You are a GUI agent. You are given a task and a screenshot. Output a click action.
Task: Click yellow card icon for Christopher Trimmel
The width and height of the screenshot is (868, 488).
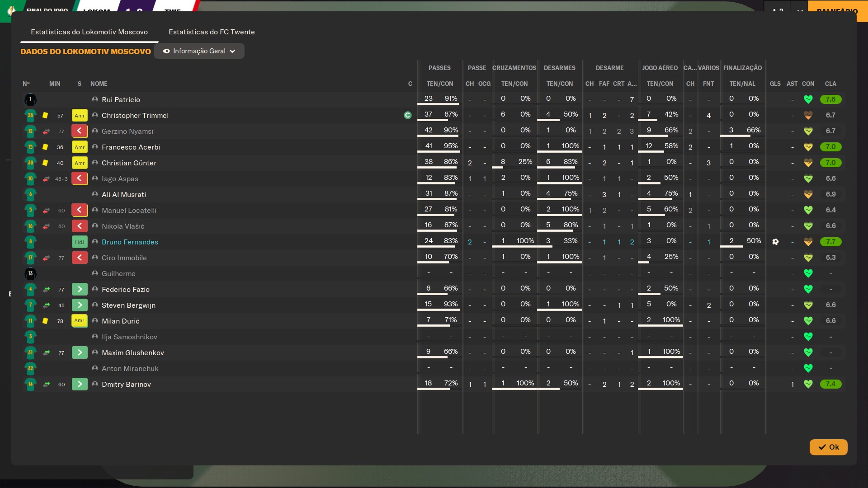click(45, 115)
